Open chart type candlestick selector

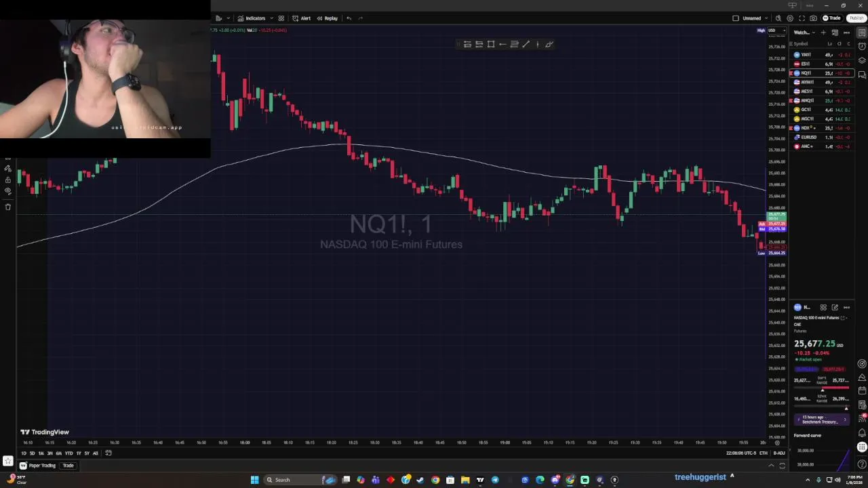click(218, 18)
